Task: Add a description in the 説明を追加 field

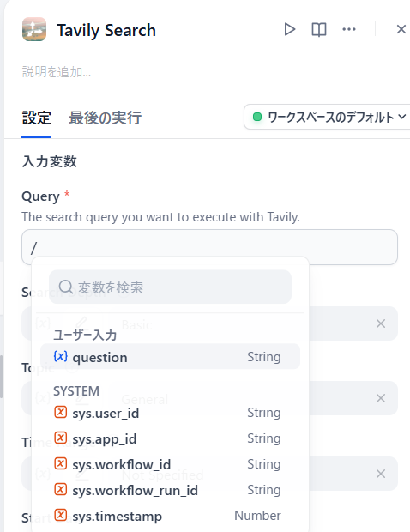Action: click(57, 72)
